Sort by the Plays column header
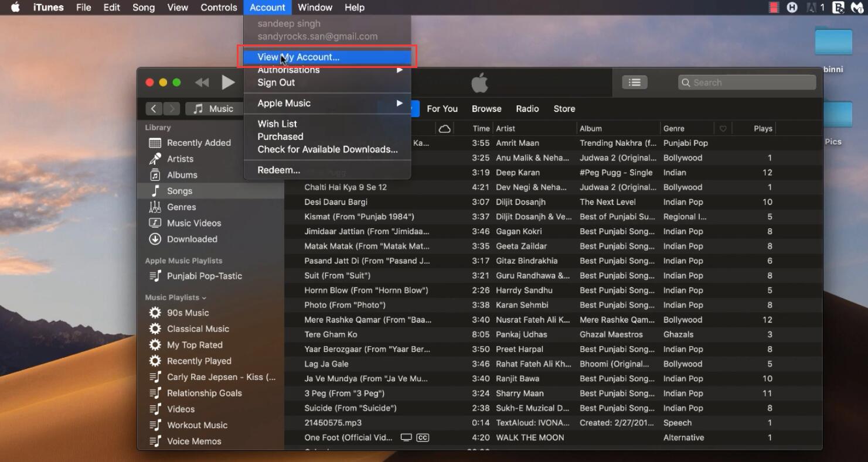 (763, 128)
